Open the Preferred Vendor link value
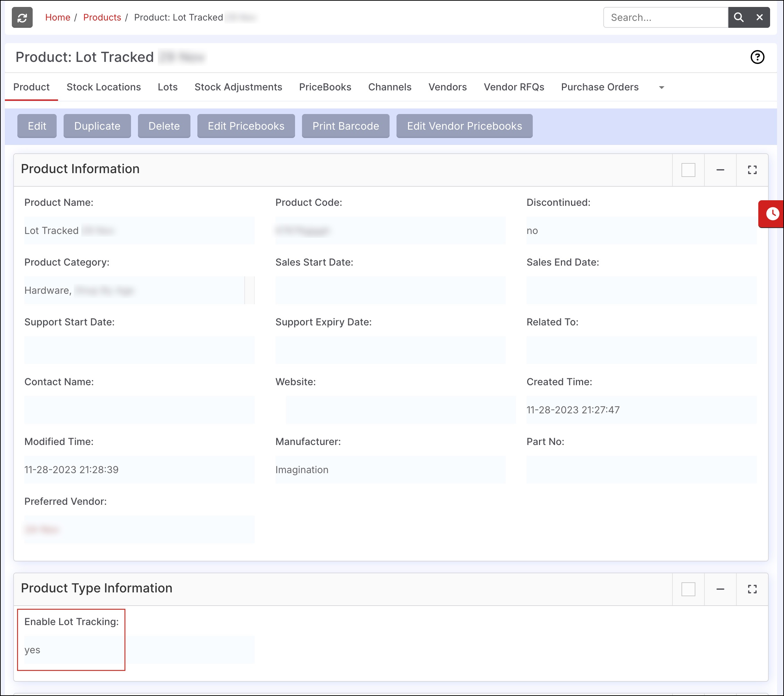 tap(41, 529)
